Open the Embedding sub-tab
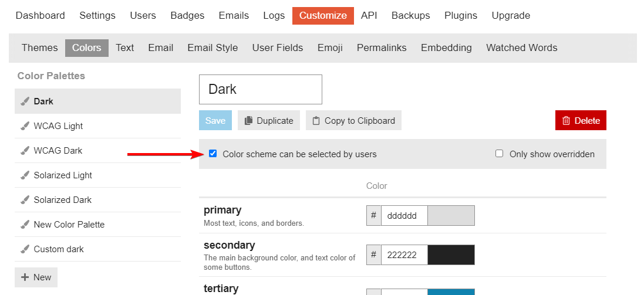644x295 pixels. click(x=446, y=48)
